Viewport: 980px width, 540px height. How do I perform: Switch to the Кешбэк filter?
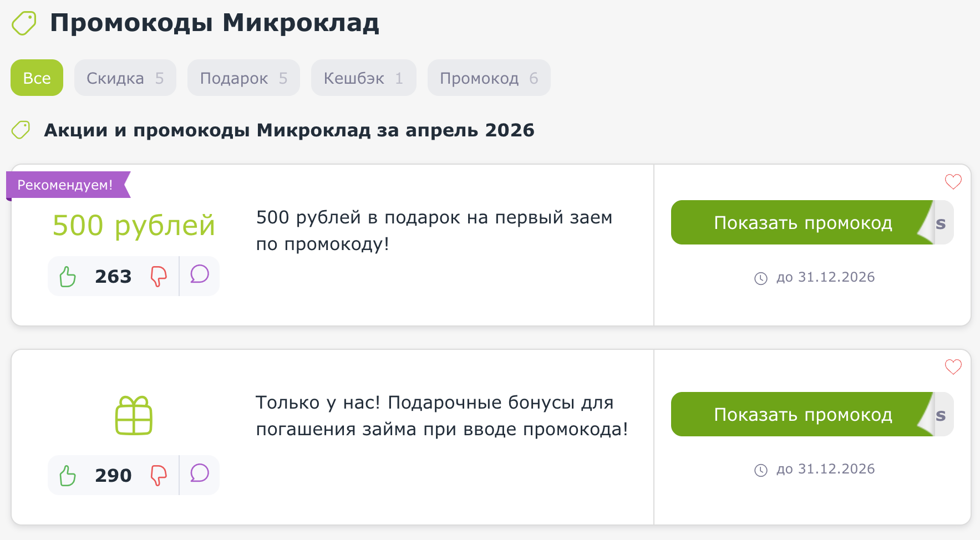363,78
